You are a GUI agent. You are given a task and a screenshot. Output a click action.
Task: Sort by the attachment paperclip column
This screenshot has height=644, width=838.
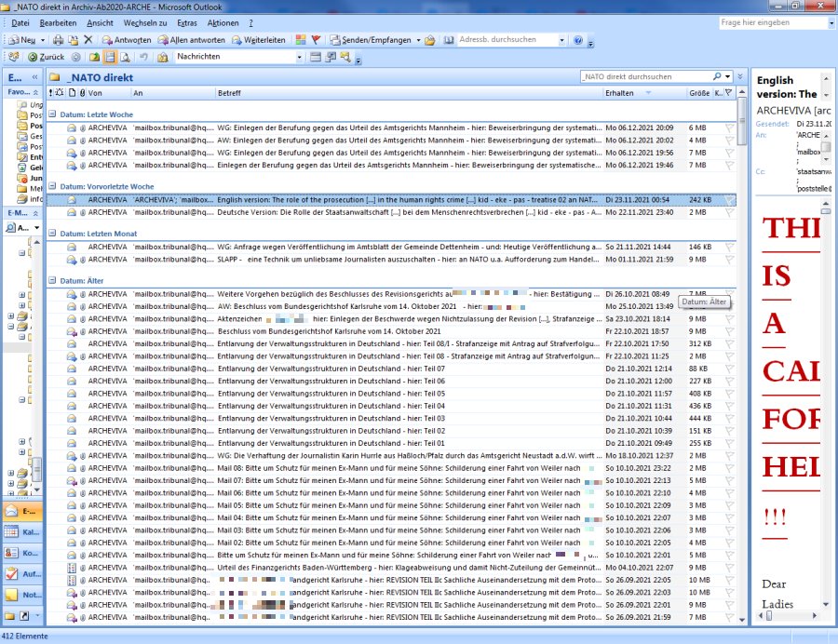[x=82, y=93]
